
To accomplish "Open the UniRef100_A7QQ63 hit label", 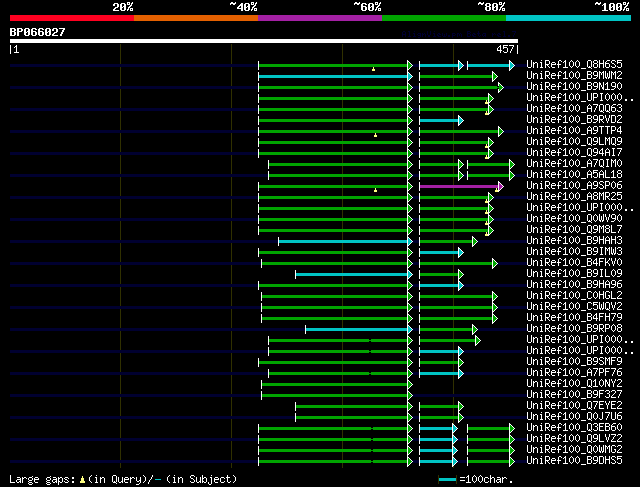I will point(574,109).
